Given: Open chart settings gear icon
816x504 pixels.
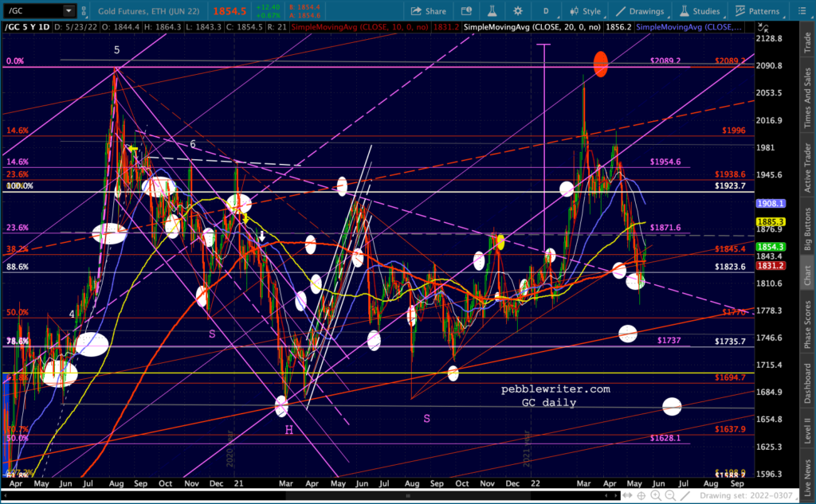Looking at the screenshot, I should 517,11.
